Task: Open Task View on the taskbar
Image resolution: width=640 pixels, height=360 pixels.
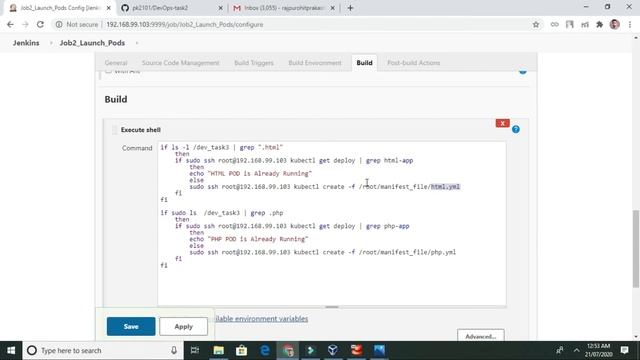Action: click(195, 350)
